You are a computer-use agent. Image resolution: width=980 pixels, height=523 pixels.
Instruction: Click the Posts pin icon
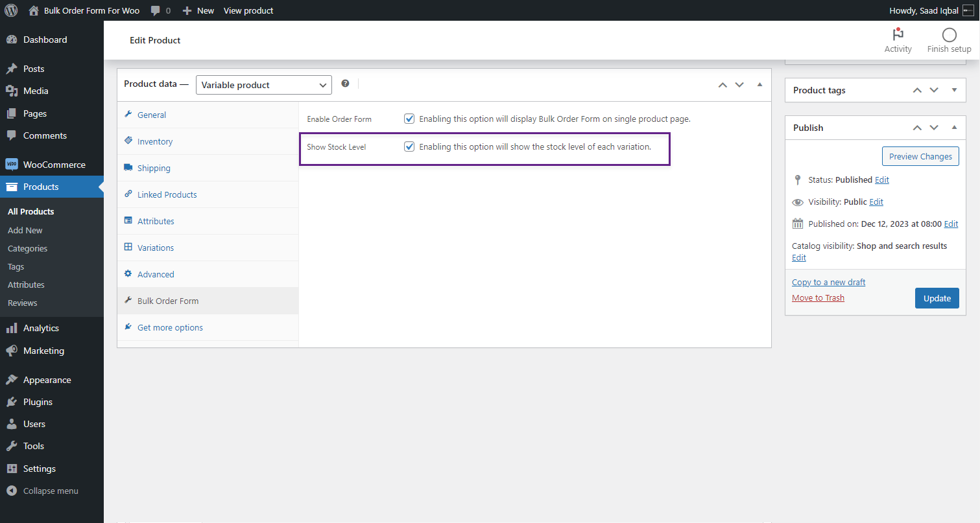(12, 69)
